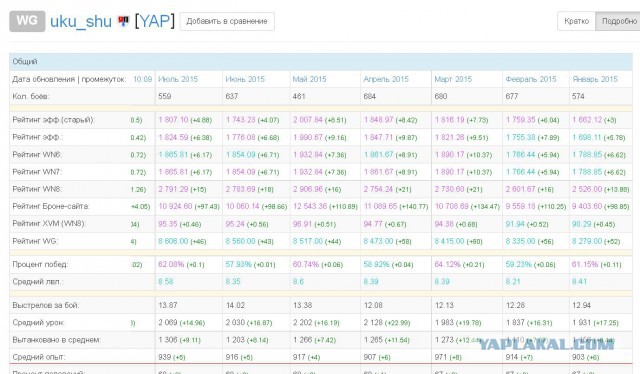Click the Рейтинг эфф.(старый) row label
This screenshot has height=374, width=640.
(53, 120)
